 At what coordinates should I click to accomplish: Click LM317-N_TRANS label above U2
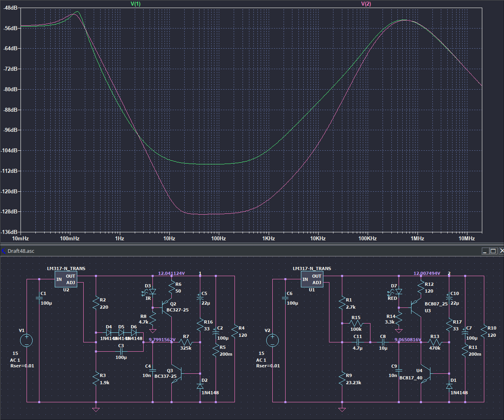[x=66, y=268]
